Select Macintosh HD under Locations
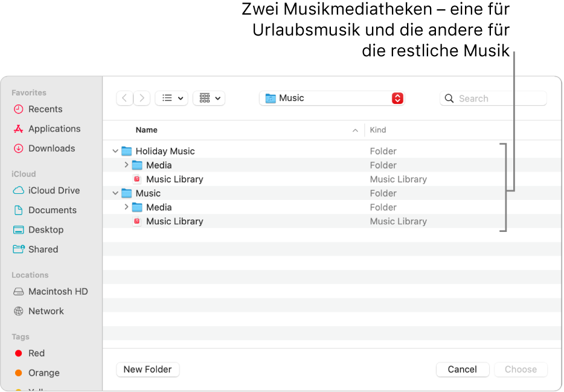The width and height of the screenshot is (564, 392). [x=50, y=291]
